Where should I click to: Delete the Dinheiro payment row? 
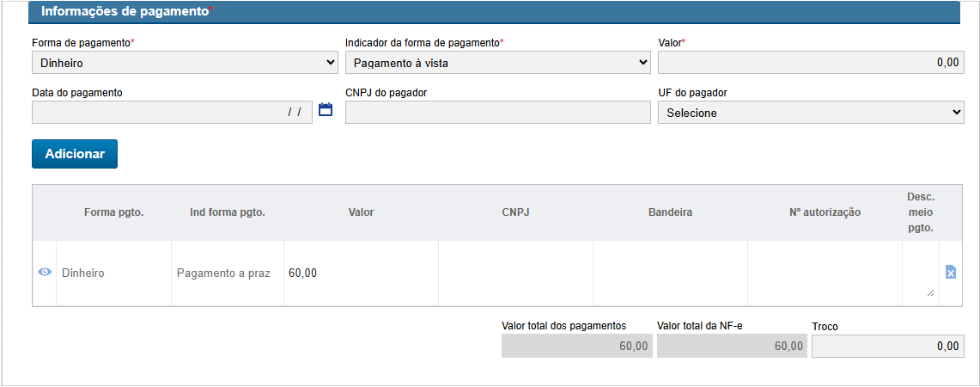click(x=951, y=273)
